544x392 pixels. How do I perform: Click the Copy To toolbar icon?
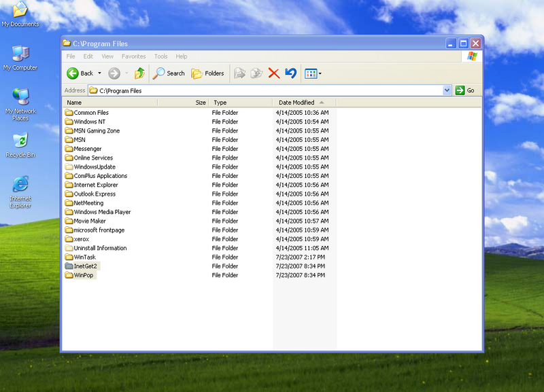257,73
